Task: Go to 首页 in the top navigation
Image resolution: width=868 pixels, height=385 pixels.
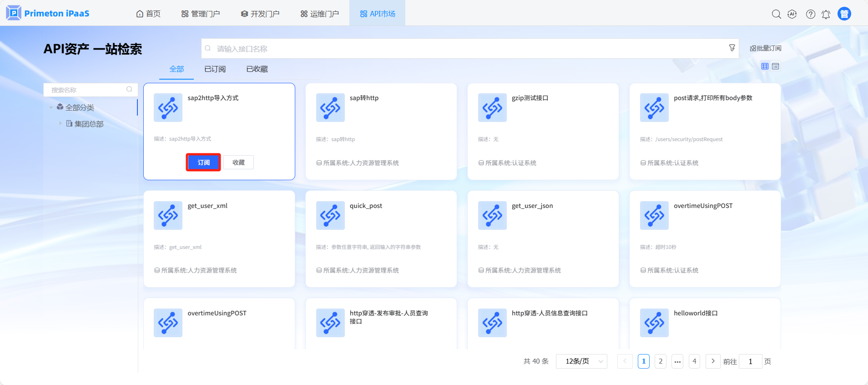Action: click(x=148, y=14)
